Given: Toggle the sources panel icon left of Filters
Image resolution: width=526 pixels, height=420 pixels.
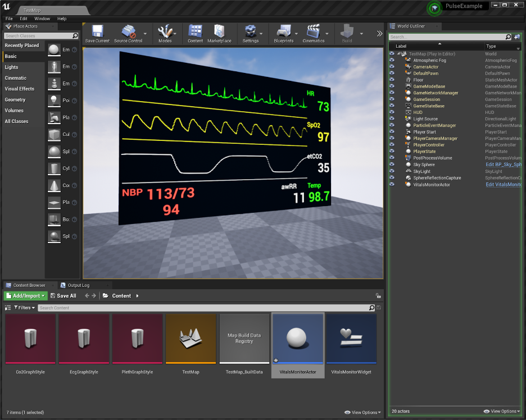Looking at the screenshot, I should coord(8,307).
